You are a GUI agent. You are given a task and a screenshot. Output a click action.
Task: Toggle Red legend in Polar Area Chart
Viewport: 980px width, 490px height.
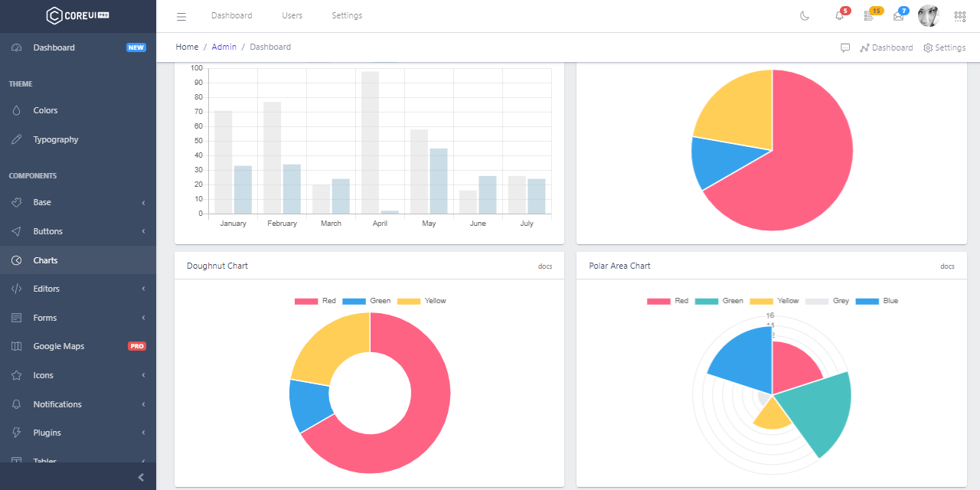point(668,301)
